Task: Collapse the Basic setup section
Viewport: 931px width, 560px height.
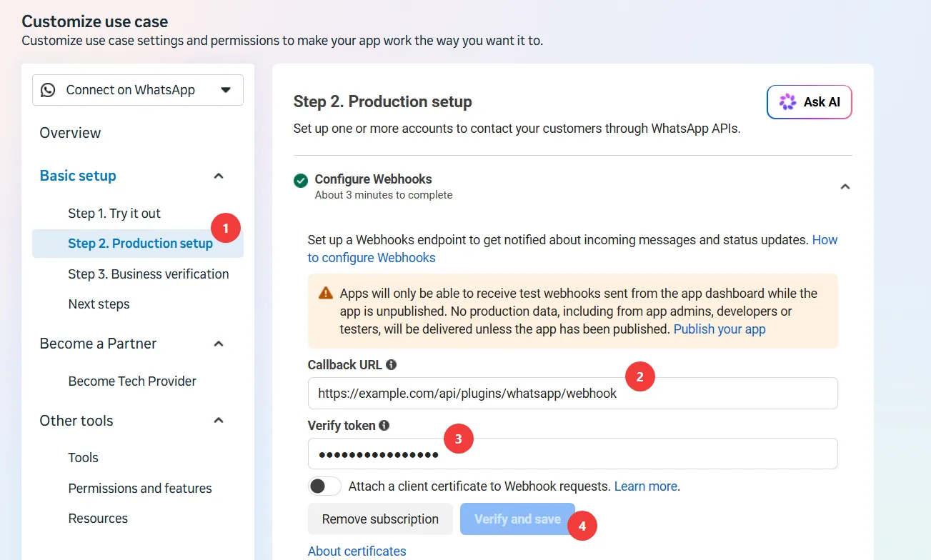Action: click(219, 176)
